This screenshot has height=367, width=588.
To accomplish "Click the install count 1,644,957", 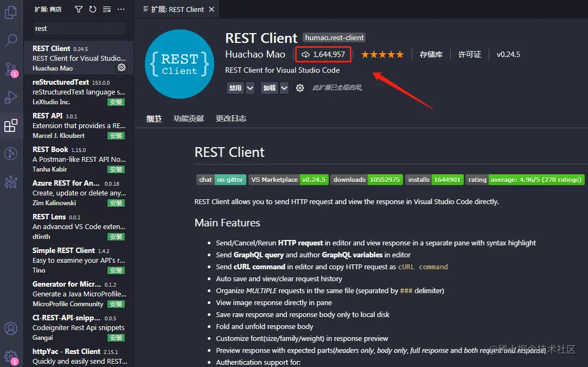I will pos(324,54).
